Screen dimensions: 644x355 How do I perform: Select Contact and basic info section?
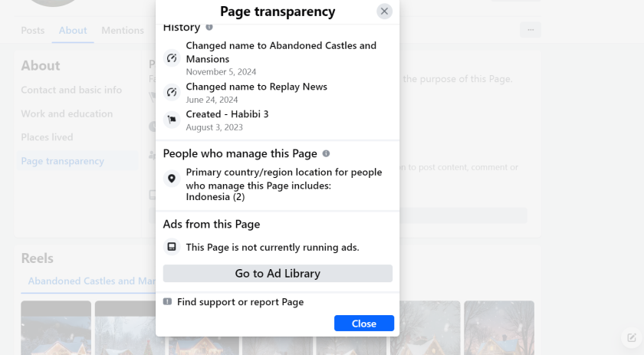pos(71,90)
